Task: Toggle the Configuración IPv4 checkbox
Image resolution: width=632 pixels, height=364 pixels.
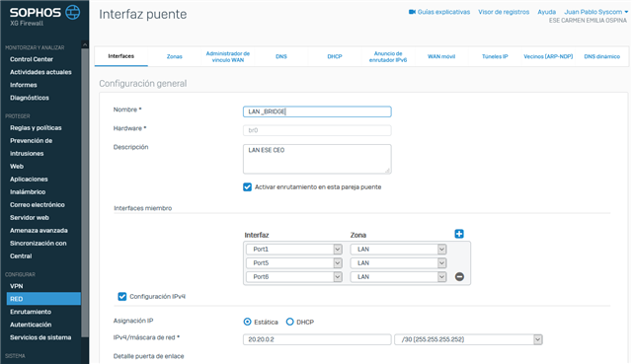Action: click(x=122, y=296)
